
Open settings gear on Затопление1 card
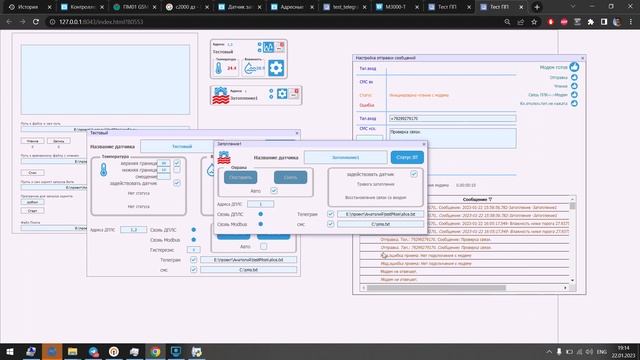click(x=282, y=94)
